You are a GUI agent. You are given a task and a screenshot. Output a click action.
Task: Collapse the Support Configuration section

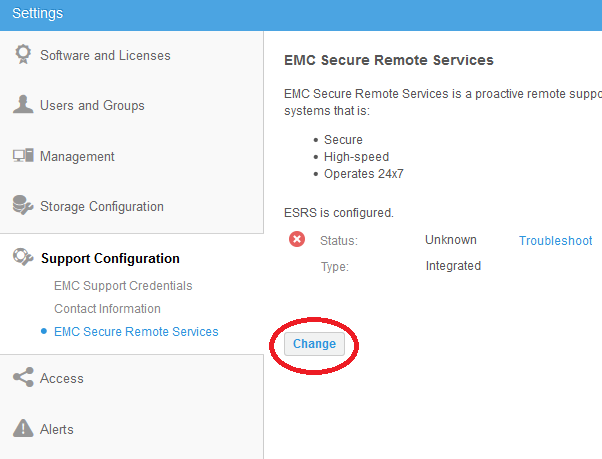click(x=110, y=258)
